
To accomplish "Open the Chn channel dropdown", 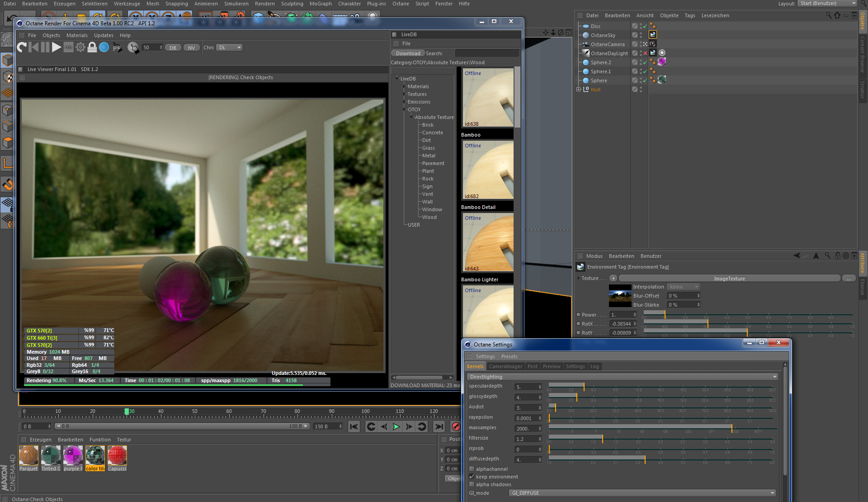I will point(229,47).
